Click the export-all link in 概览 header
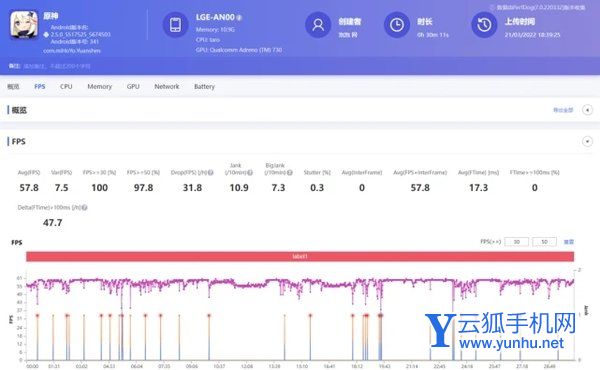This screenshot has width=600, height=370. point(563,110)
